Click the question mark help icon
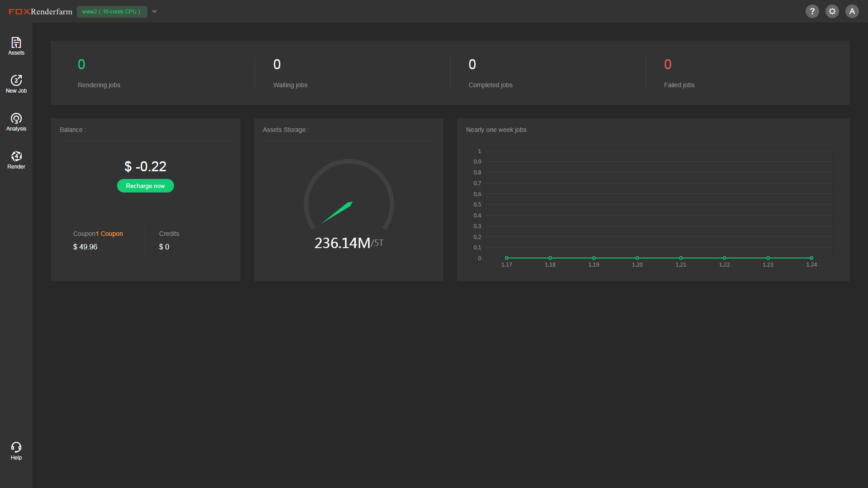This screenshot has width=868, height=488. point(812,11)
